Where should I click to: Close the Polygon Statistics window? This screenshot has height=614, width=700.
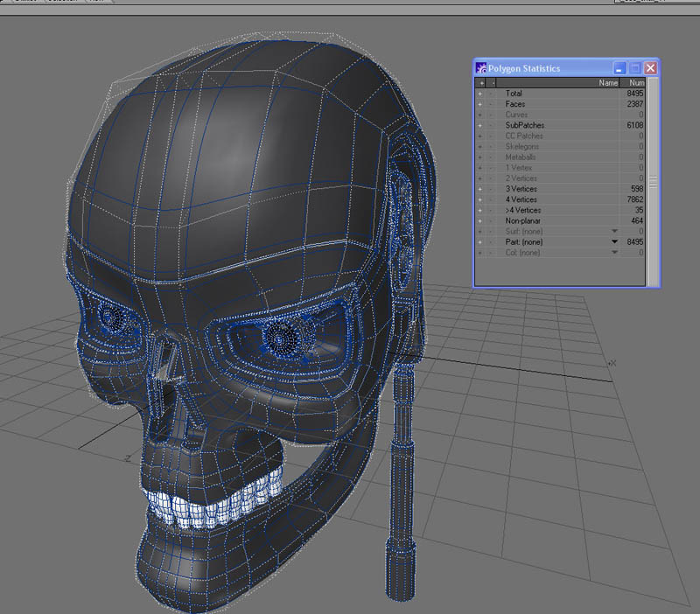coord(649,67)
